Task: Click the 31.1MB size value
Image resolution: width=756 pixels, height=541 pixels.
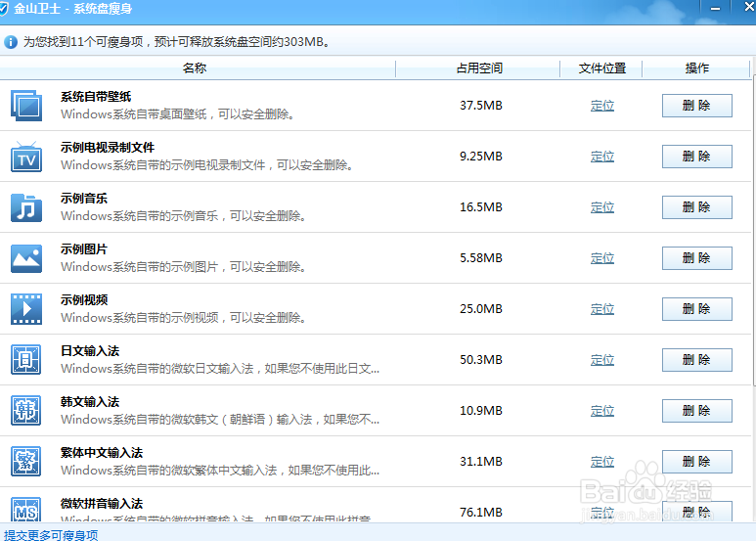Action: [x=481, y=462]
